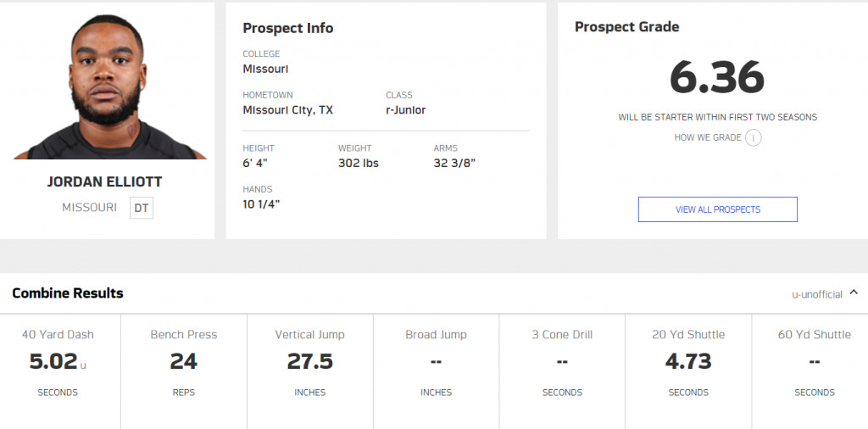The image size is (868, 429).
Task: Click the How We Grade text
Action: (708, 137)
